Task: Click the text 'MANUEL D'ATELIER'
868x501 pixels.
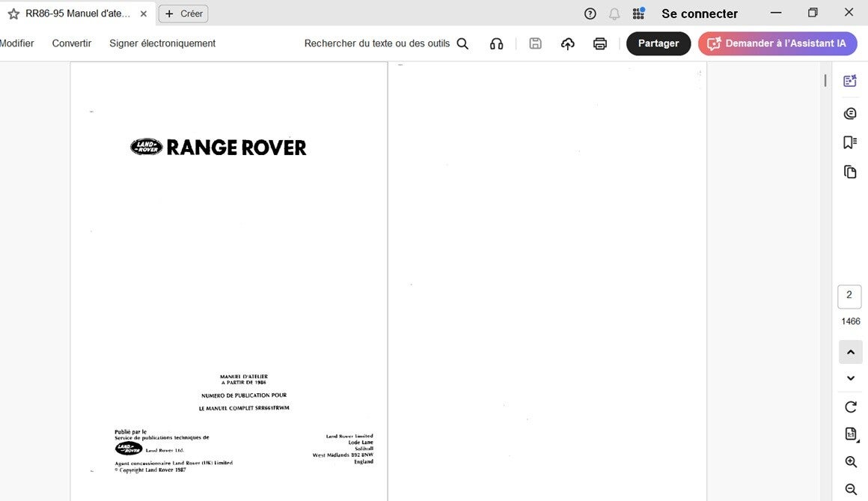Action: click(244, 376)
